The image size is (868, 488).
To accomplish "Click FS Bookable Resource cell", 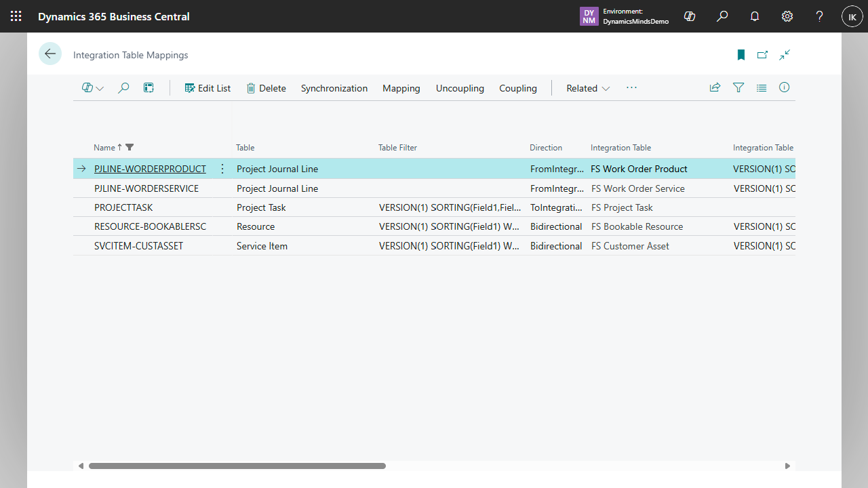I will tap(637, 226).
